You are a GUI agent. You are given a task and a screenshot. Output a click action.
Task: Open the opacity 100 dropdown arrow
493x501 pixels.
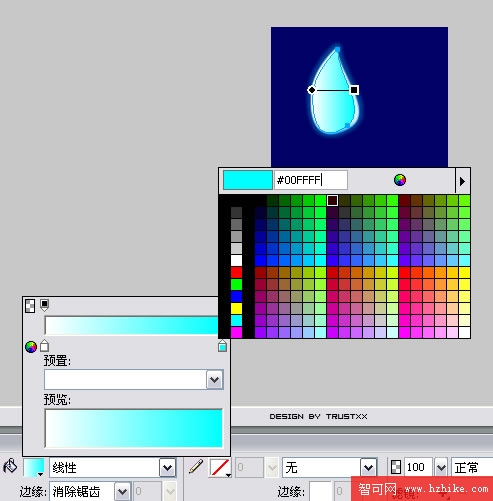coord(441,467)
